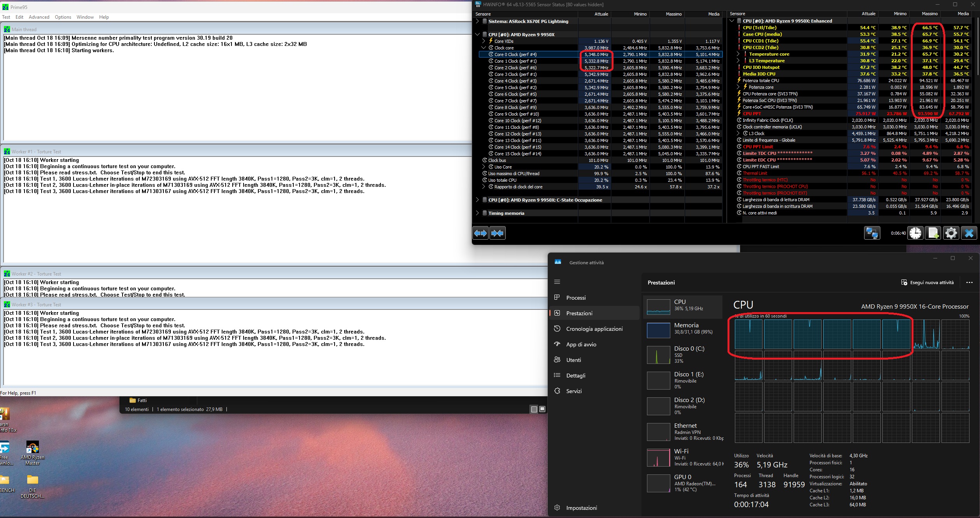Open Servizi page in Task Manager
This screenshot has width=980, height=518.
coord(595,391)
